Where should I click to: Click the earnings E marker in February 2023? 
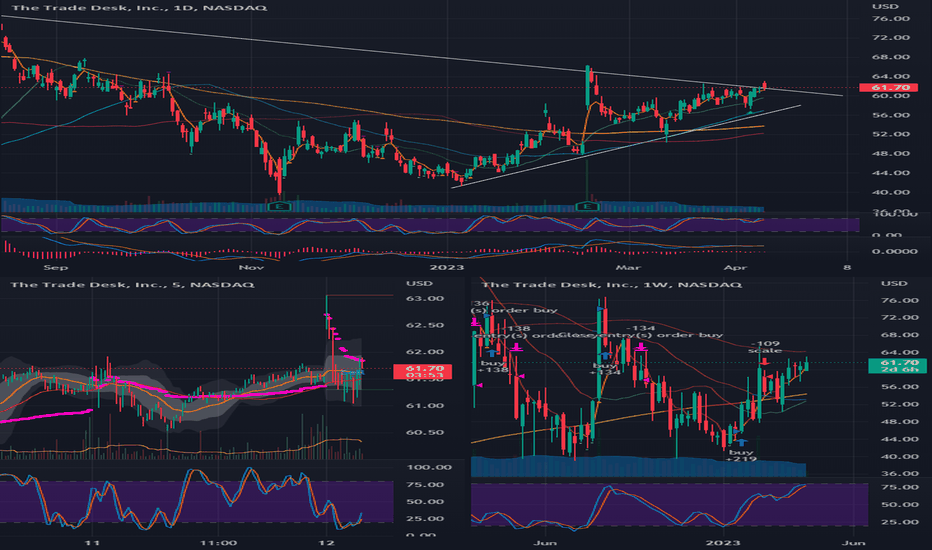pos(587,206)
